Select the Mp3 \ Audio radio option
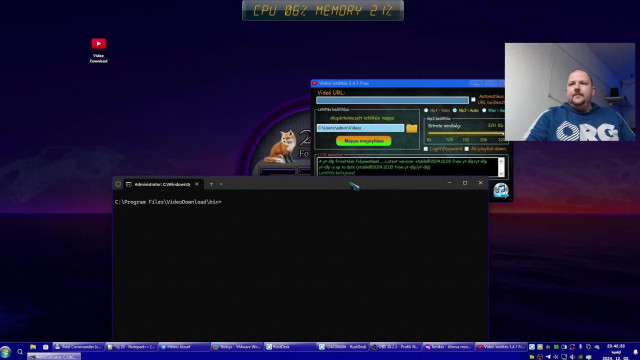Image resolution: width=640 pixels, height=360 pixels. [455, 110]
